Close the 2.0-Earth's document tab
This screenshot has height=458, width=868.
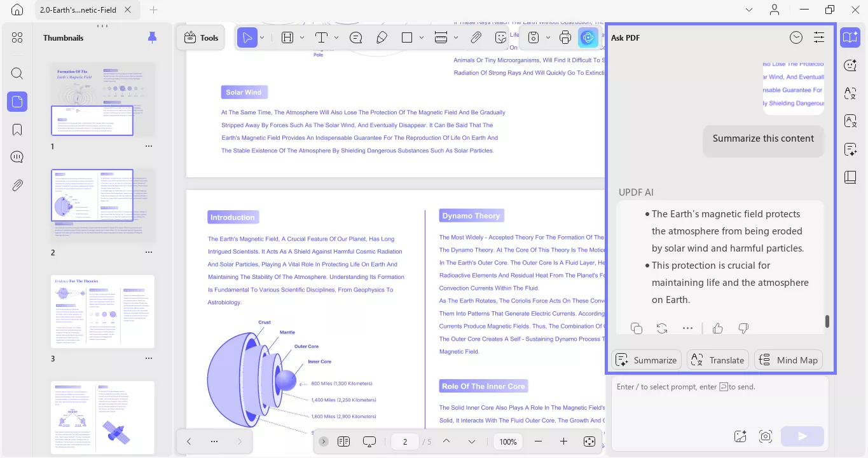(128, 10)
